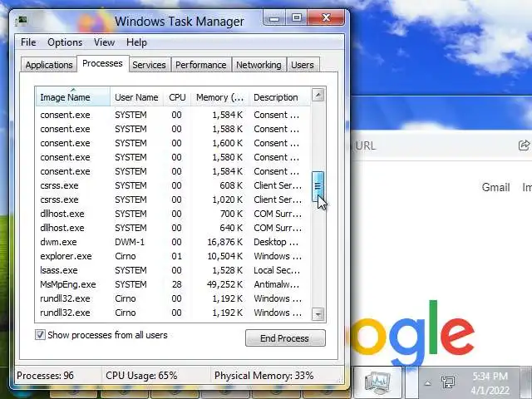Click the Desktop ... description cell

point(276,242)
